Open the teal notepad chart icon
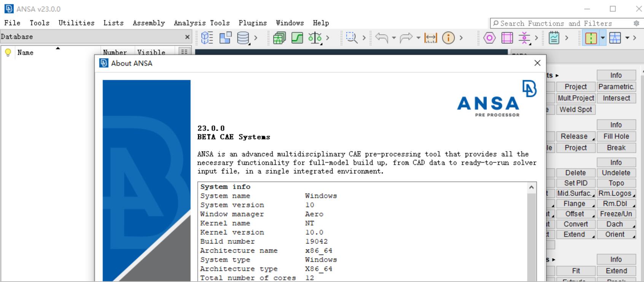This screenshot has height=282, width=644. [x=554, y=38]
